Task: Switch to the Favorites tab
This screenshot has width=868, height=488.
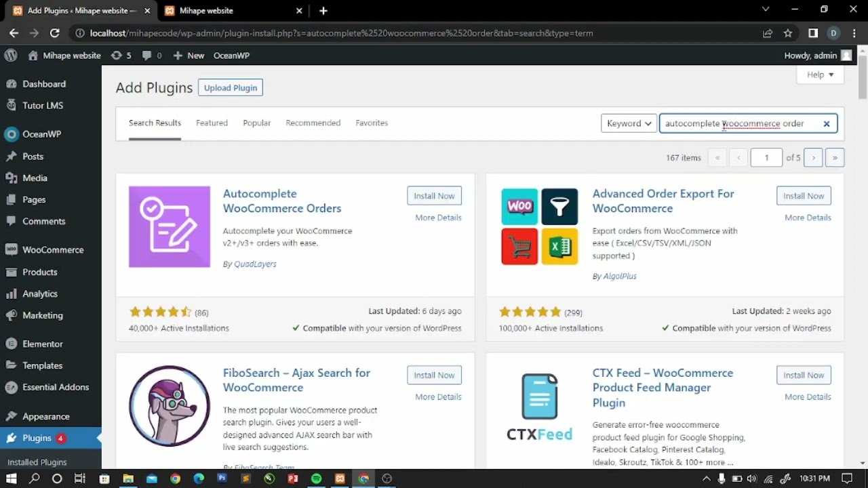Action: (x=372, y=123)
